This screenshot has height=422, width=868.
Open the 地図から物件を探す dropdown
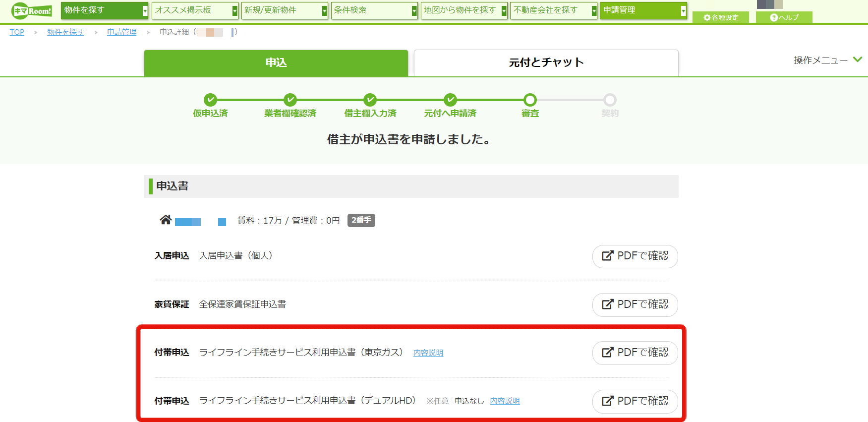[x=464, y=10]
